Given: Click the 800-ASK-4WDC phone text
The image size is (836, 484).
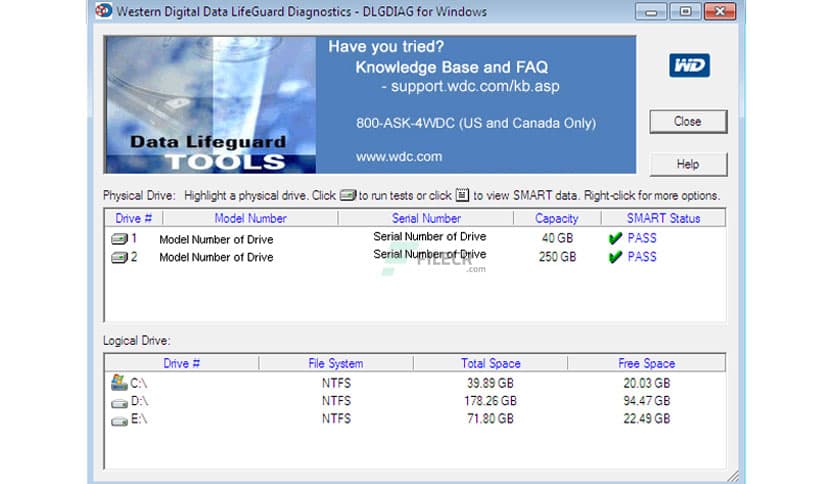Looking at the screenshot, I should pyautogui.click(x=476, y=123).
